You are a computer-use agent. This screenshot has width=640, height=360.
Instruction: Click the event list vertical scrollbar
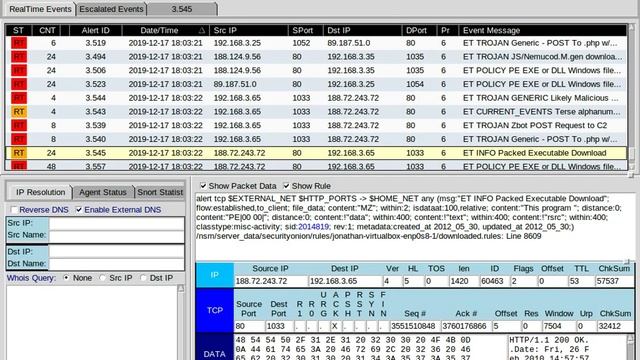[632, 97]
